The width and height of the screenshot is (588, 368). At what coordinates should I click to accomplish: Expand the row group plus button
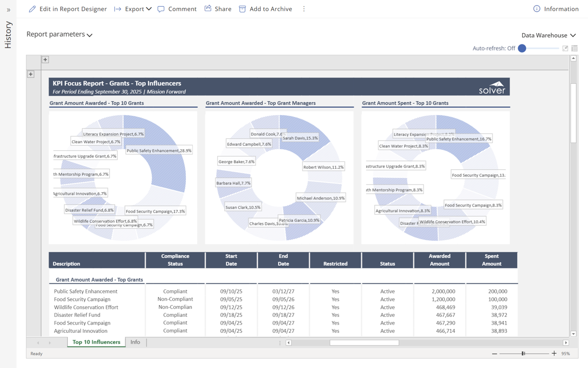pos(31,74)
